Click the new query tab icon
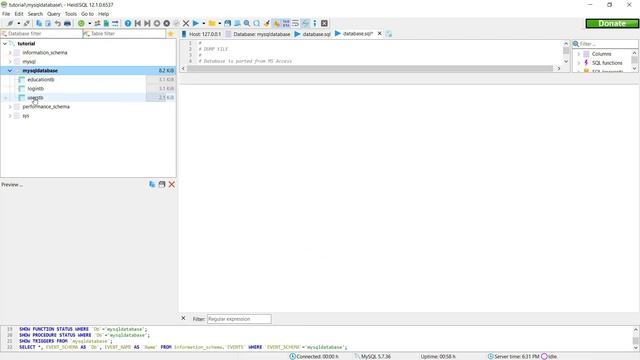This screenshot has height=360, width=640. (389, 34)
